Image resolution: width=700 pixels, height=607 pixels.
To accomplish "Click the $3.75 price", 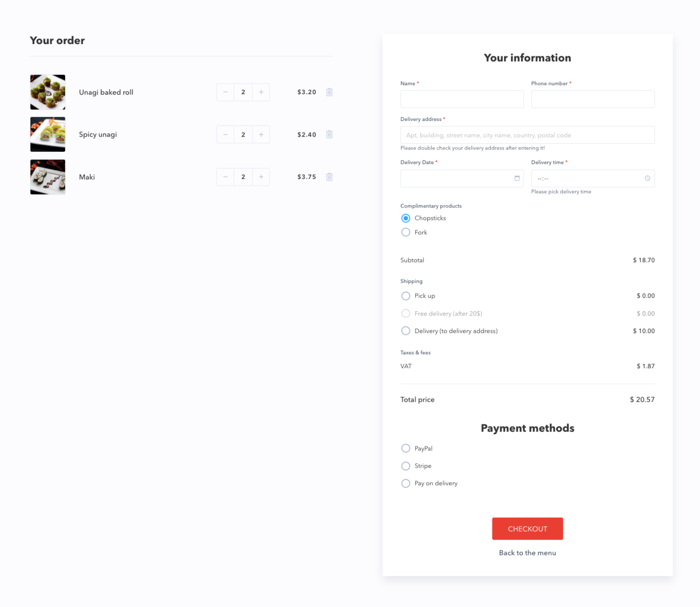I will [307, 177].
